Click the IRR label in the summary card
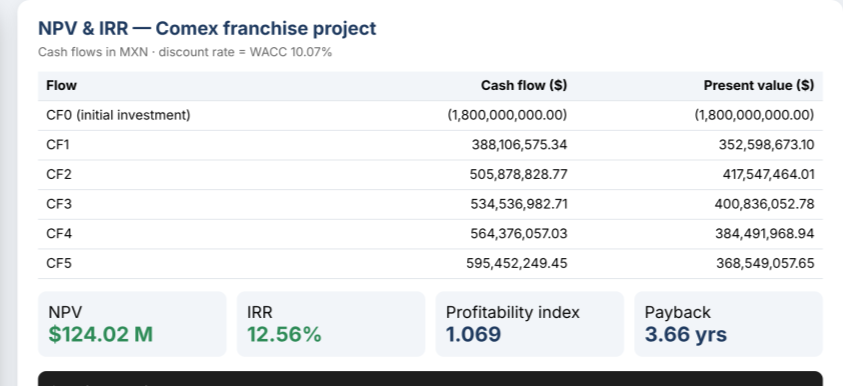843x386 pixels. (x=260, y=312)
